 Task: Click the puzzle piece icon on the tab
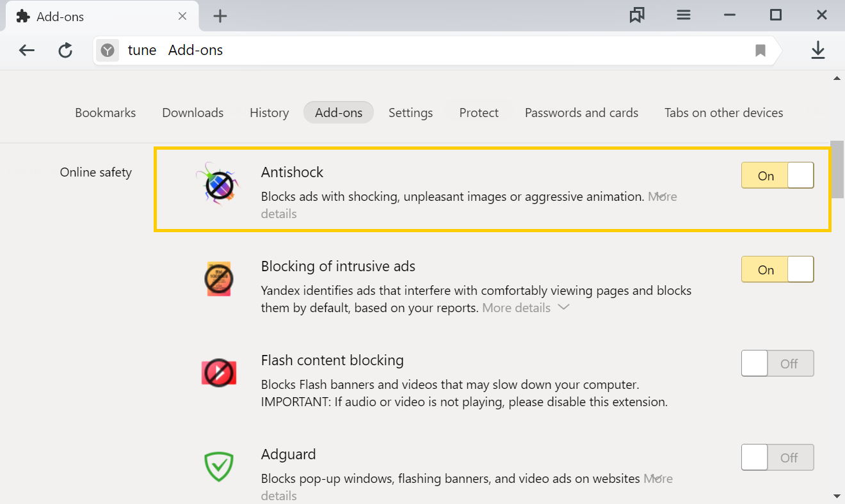coord(23,17)
